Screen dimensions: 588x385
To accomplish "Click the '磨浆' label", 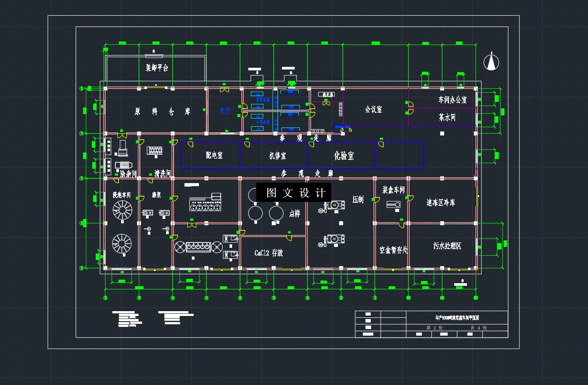I will click(157, 194).
